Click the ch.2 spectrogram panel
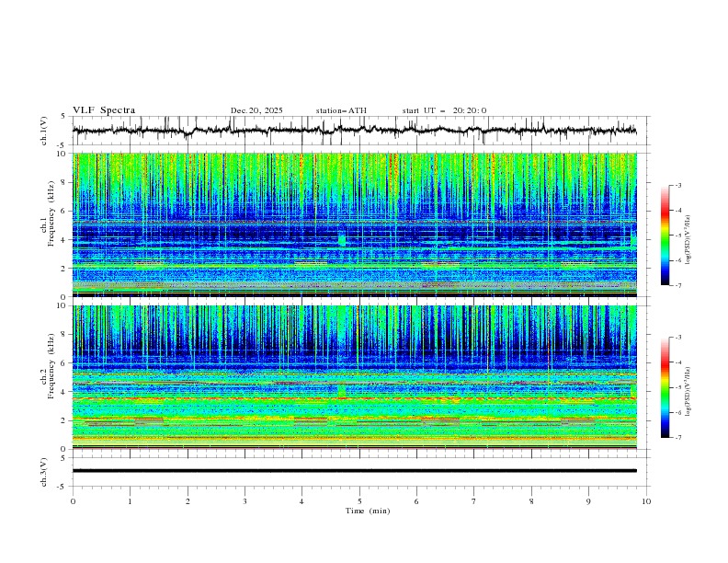Image resolution: width=728 pixels, height=563 pixels. click(x=354, y=377)
